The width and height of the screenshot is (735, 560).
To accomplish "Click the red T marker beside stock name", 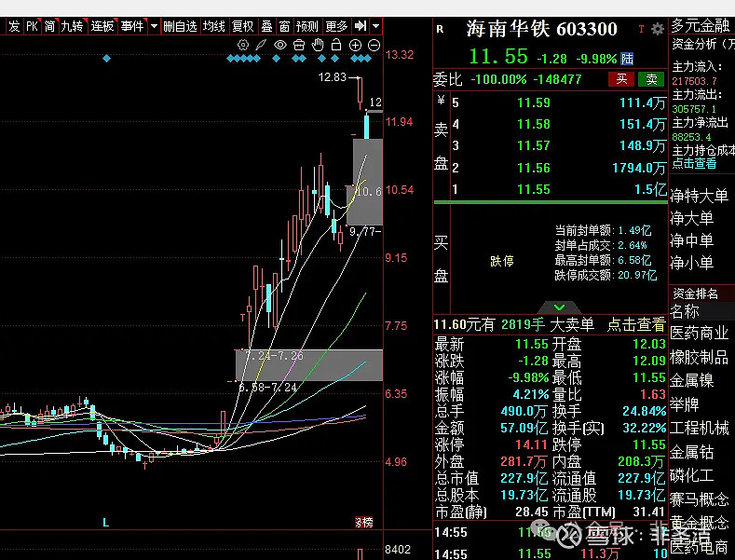I will point(641,29).
